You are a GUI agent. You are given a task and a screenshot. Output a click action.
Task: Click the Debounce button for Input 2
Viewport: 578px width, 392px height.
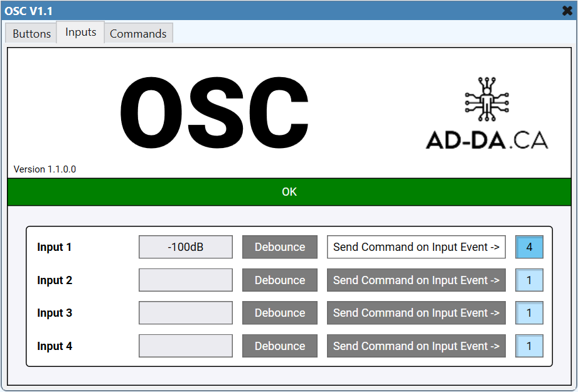(x=279, y=280)
